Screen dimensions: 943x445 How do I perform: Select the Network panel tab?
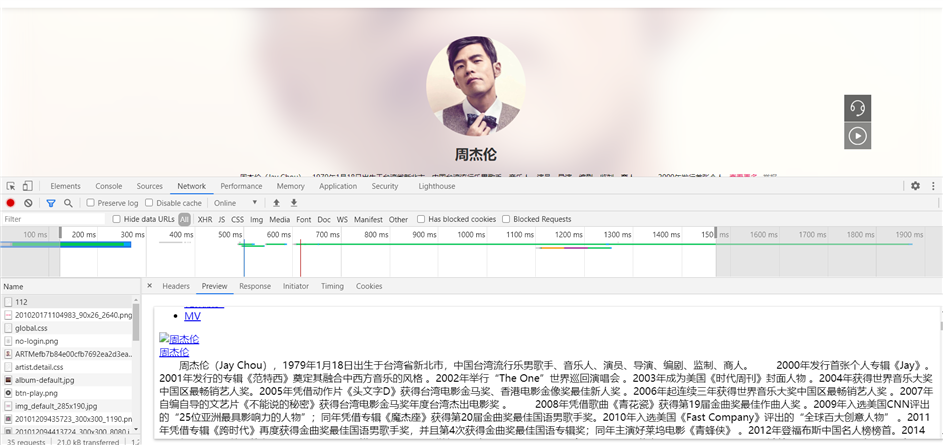tap(192, 186)
